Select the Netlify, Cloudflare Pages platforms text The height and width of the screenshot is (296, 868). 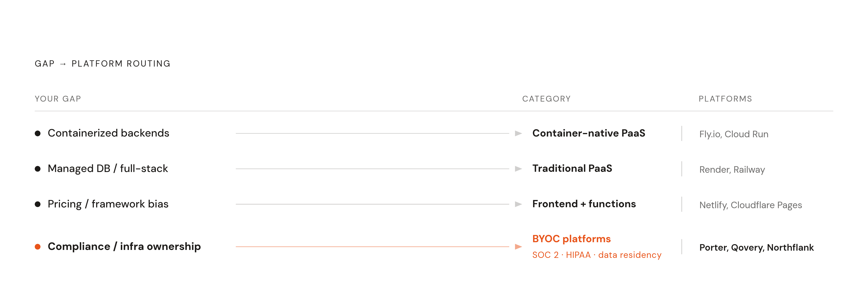[x=751, y=205]
